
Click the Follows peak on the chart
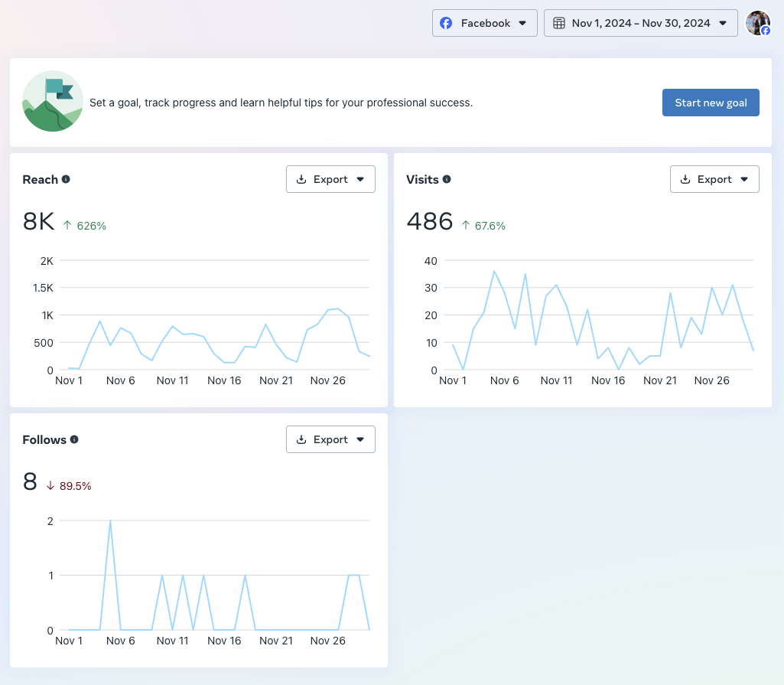click(x=111, y=521)
